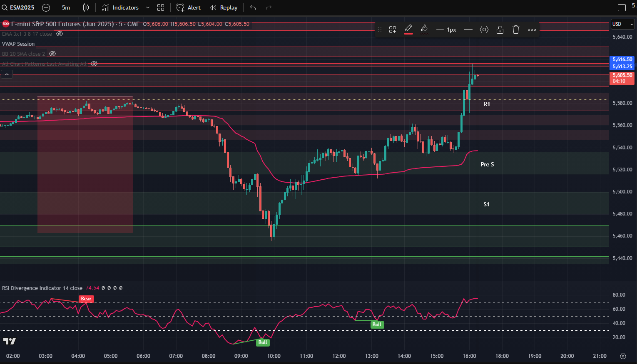This screenshot has width=637, height=364.
Task: Click the 80.00 RSI scale label
Action: click(x=619, y=295)
